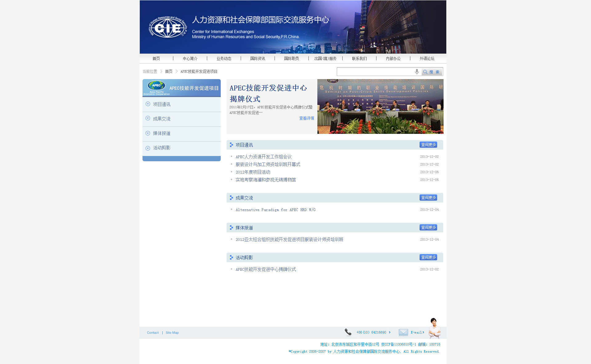Click the Site Map footer link
This screenshot has width=591, height=364.
(172, 333)
